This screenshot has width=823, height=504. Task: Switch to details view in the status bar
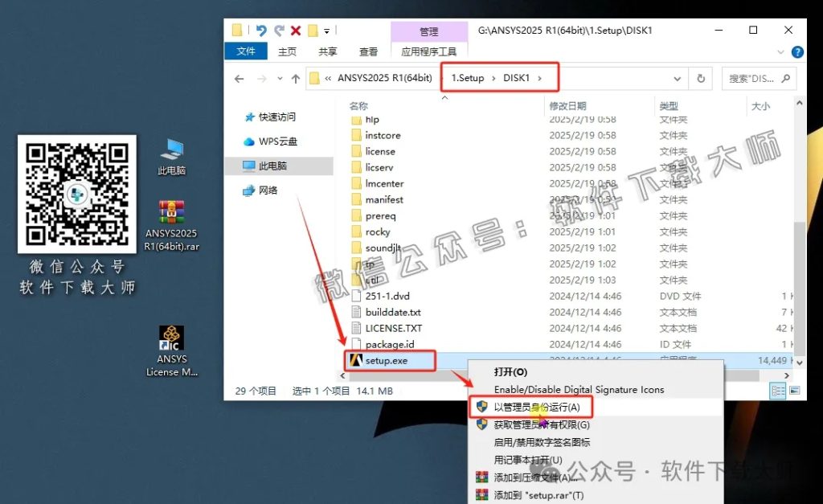click(777, 391)
